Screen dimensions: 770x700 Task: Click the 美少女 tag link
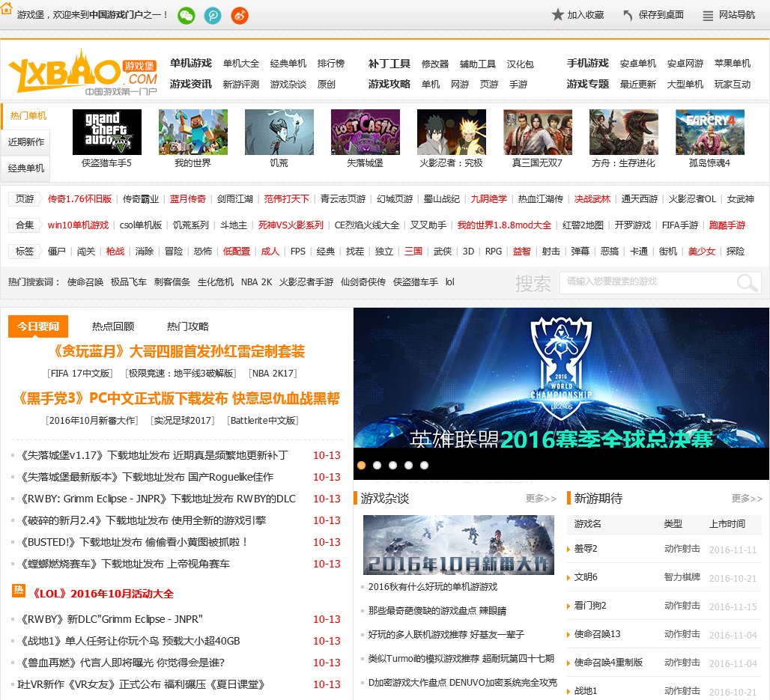click(x=701, y=252)
